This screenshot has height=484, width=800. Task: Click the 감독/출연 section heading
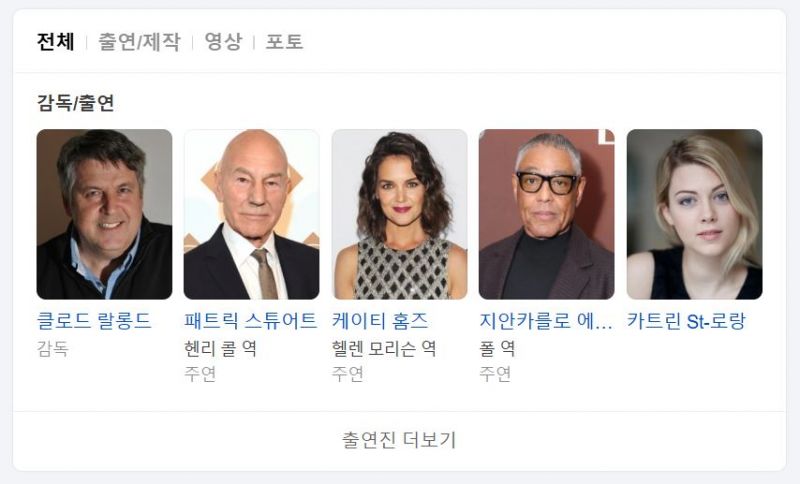[76, 103]
